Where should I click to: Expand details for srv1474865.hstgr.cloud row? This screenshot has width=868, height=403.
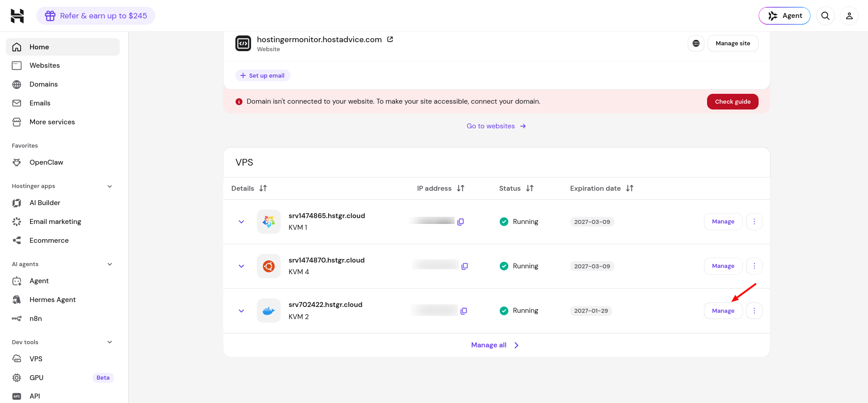(241, 222)
